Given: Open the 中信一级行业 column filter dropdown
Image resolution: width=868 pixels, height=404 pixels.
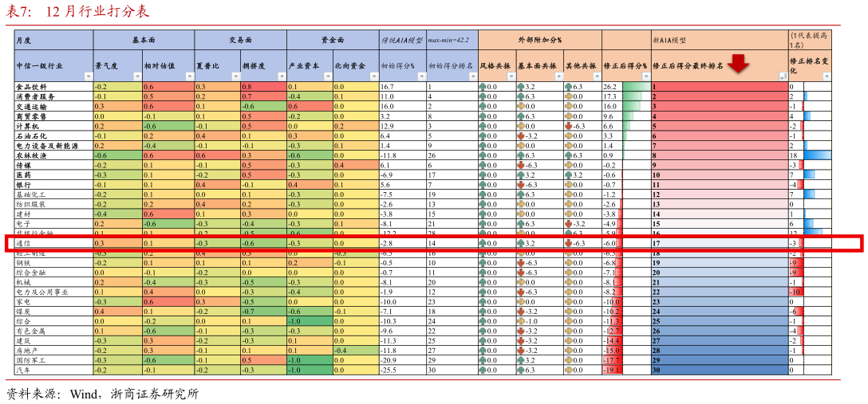Looking at the screenshot, I should 88,76.
